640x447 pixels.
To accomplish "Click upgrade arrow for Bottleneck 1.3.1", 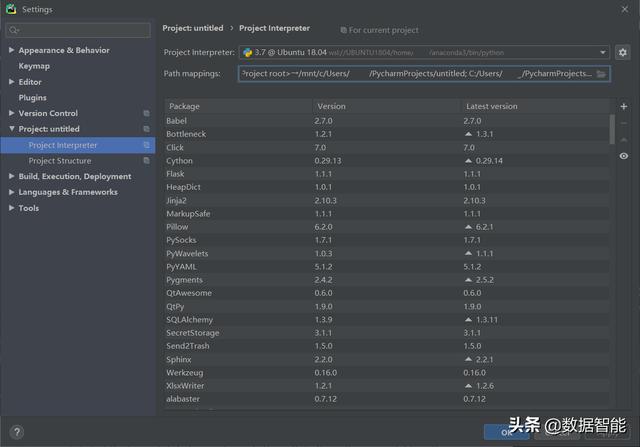I will tap(468, 134).
